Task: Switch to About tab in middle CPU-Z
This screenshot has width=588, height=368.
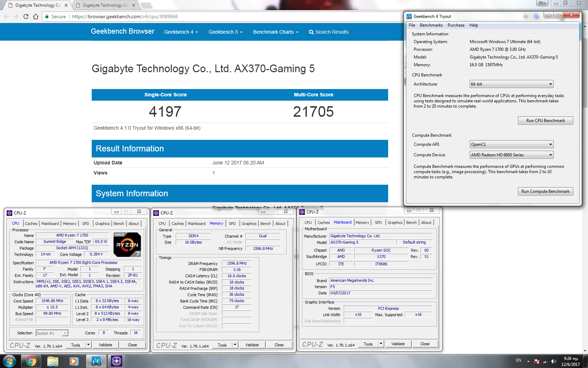Action: (x=280, y=224)
